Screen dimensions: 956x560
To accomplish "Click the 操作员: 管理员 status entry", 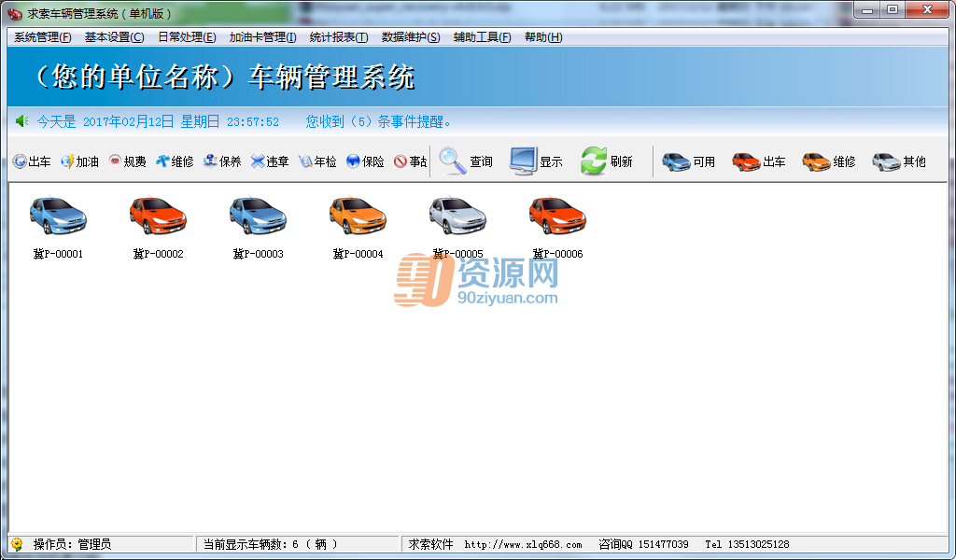I will click(72, 544).
